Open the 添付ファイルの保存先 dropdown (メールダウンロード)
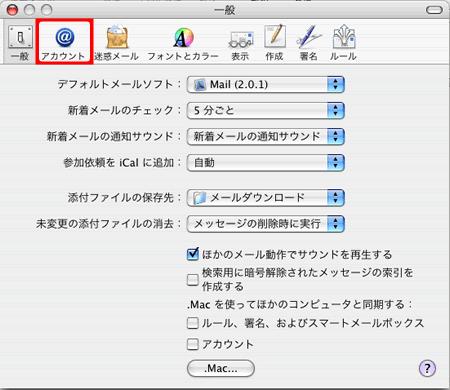Viewport: 450px width, 390px height. pos(266,198)
